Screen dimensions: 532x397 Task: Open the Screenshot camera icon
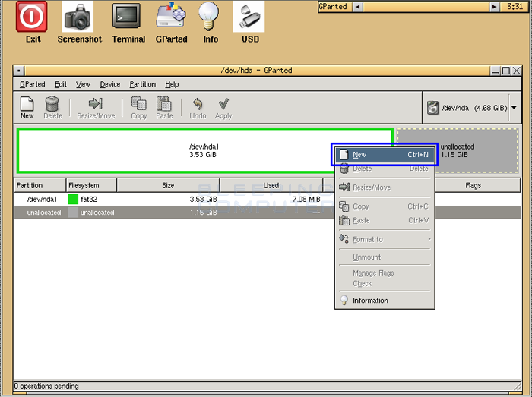tap(79, 22)
